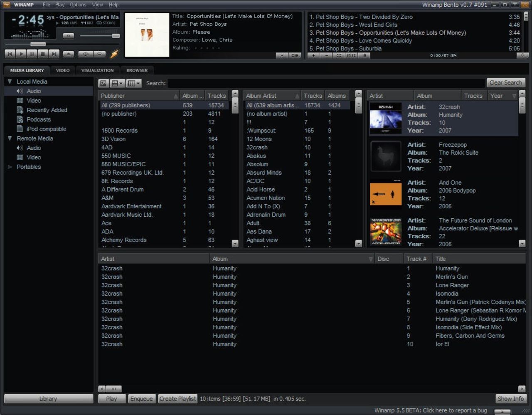Click the Eject button to open a file
Image resolution: width=532 pixels, height=415 pixels.
point(69,54)
